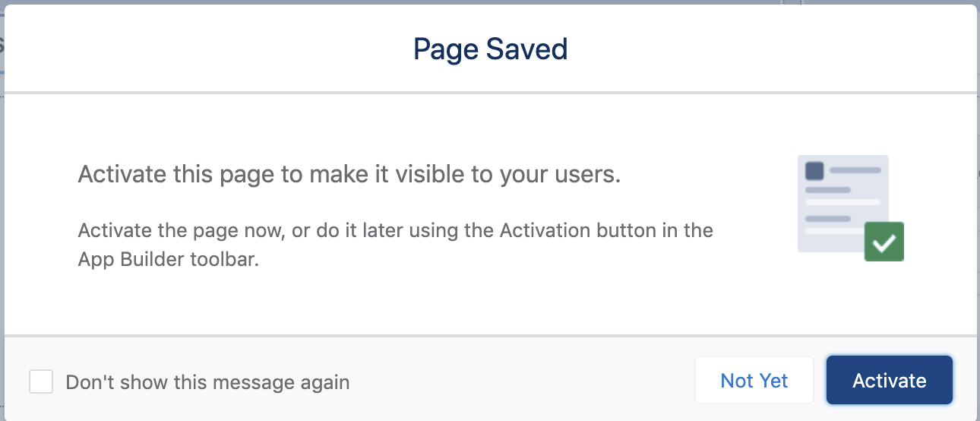Click the green checkmark badge icon
This screenshot has height=421, width=980.
click(884, 242)
